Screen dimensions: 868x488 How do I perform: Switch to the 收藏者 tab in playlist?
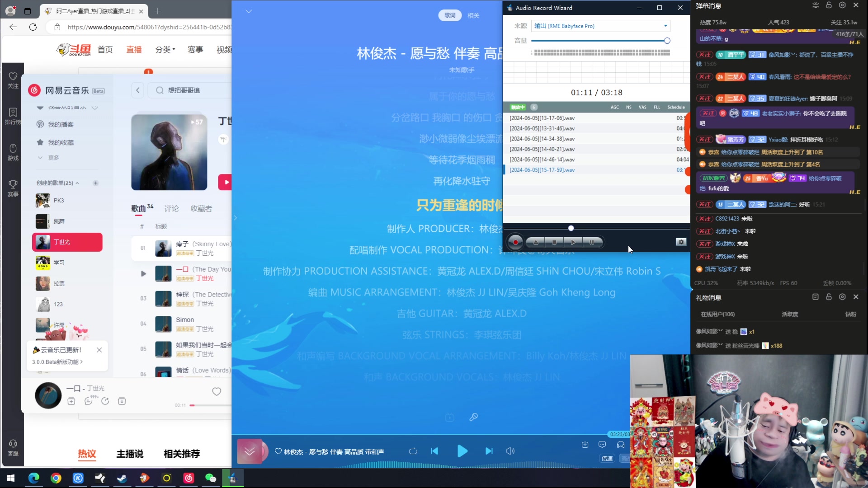(201, 208)
